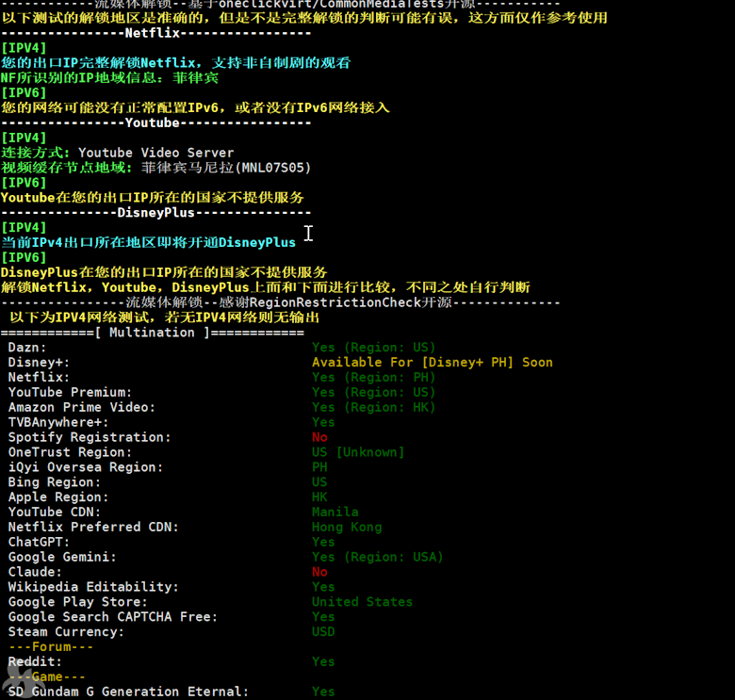Click the 'Manila' CDN value
The height and width of the screenshot is (700, 735).
pyautogui.click(x=335, y=513)
